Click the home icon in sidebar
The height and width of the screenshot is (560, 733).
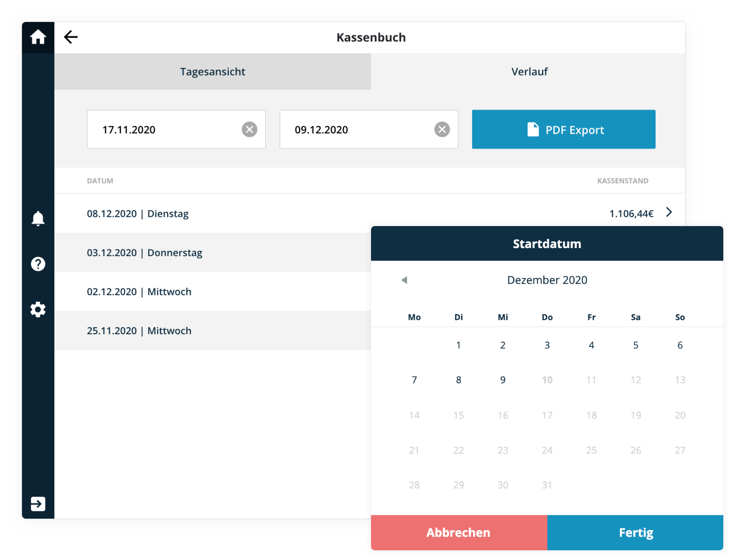(38, 37)
